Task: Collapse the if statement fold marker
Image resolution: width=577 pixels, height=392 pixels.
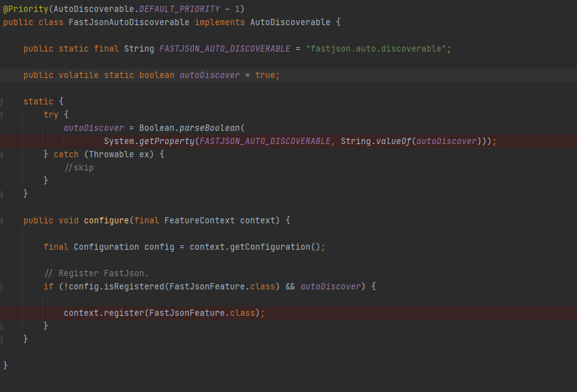Action: (x=2, y=286)
